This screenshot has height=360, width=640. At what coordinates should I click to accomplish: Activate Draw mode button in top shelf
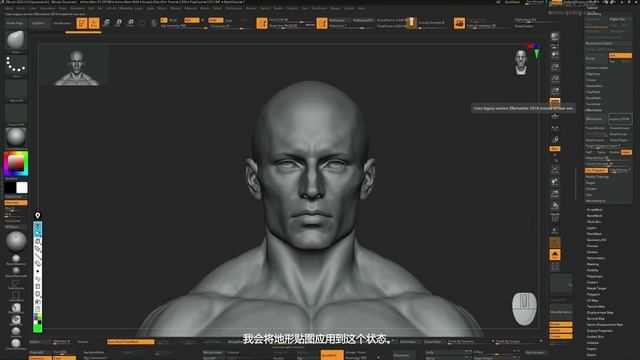click(x=94, y=23)
